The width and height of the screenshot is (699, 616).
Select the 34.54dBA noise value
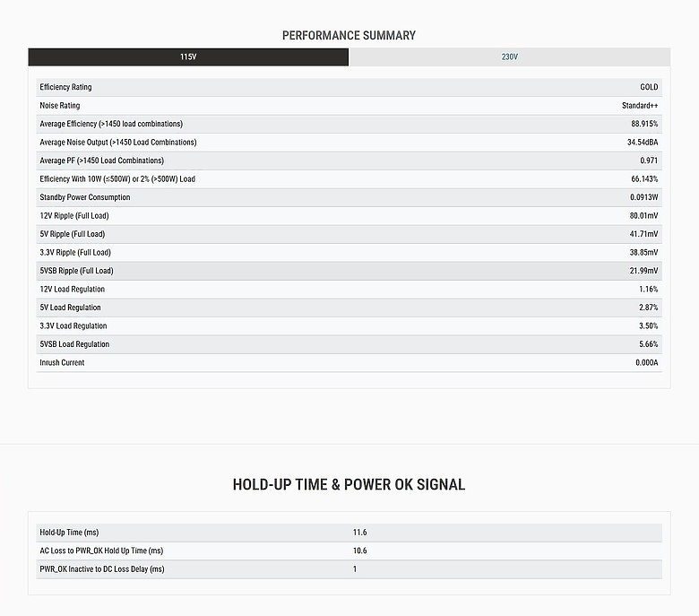pos(643,142)
